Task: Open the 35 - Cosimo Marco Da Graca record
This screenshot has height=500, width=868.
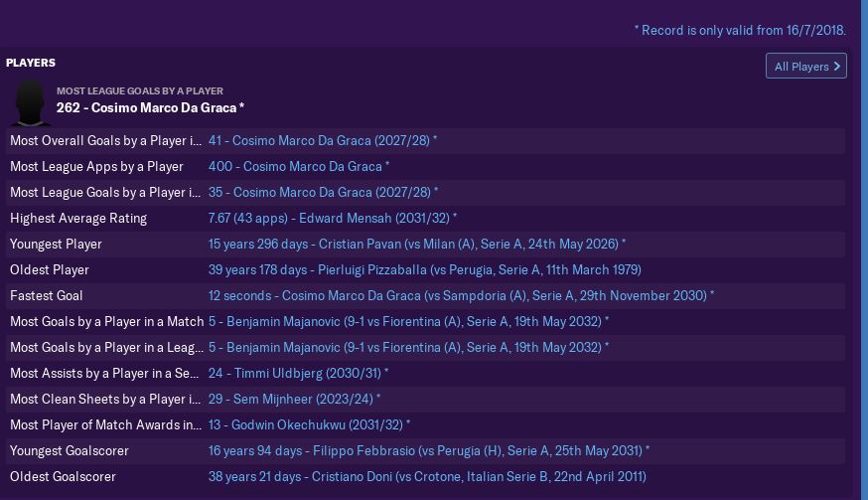Action: [322, 193]
